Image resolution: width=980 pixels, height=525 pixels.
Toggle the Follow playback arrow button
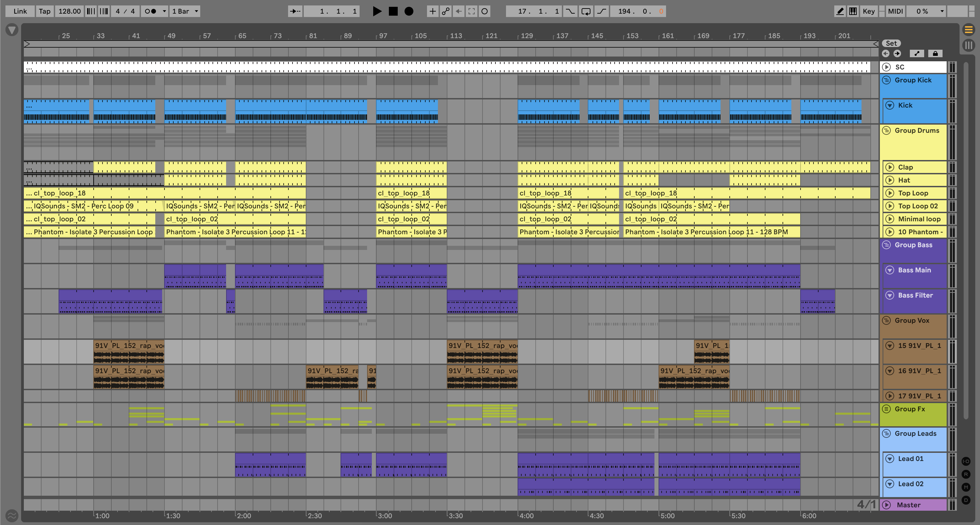pyautogui.click(x=295, y=11)
